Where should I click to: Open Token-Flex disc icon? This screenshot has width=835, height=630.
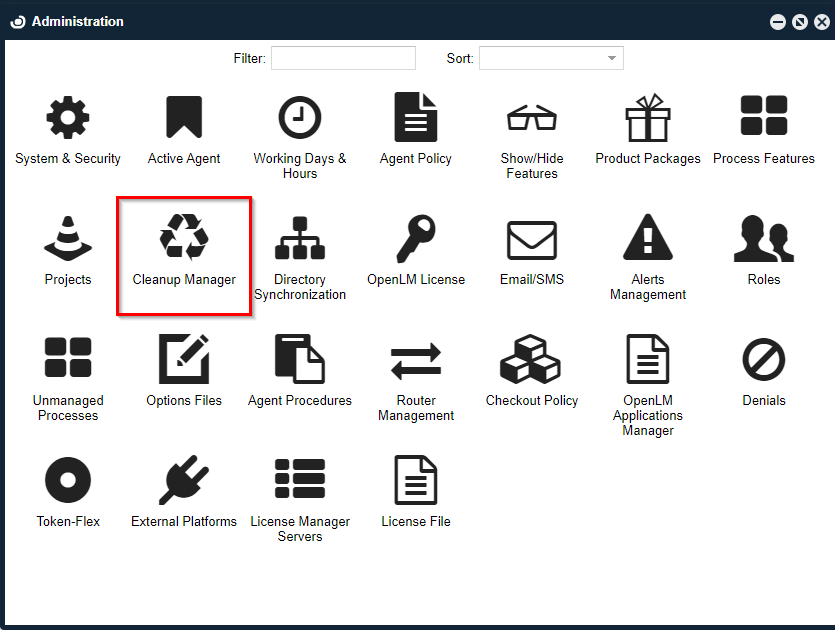pos(68,481)
